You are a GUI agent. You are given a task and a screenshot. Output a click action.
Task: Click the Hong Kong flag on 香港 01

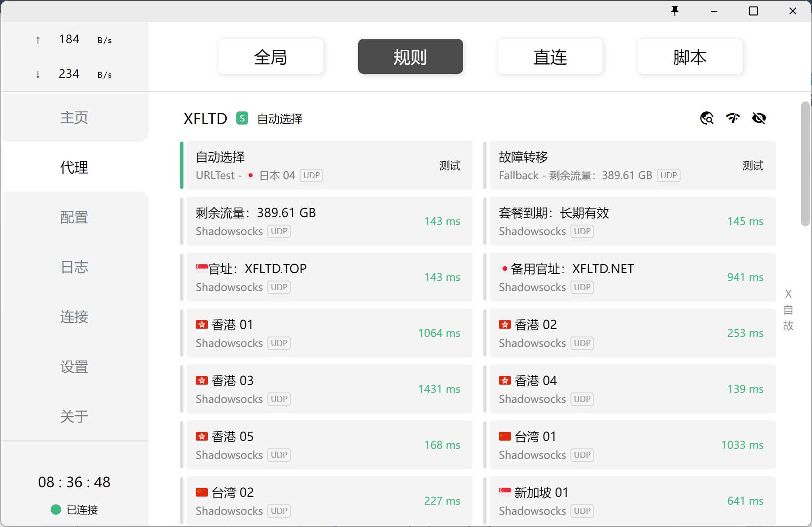[x=202, y=325]
